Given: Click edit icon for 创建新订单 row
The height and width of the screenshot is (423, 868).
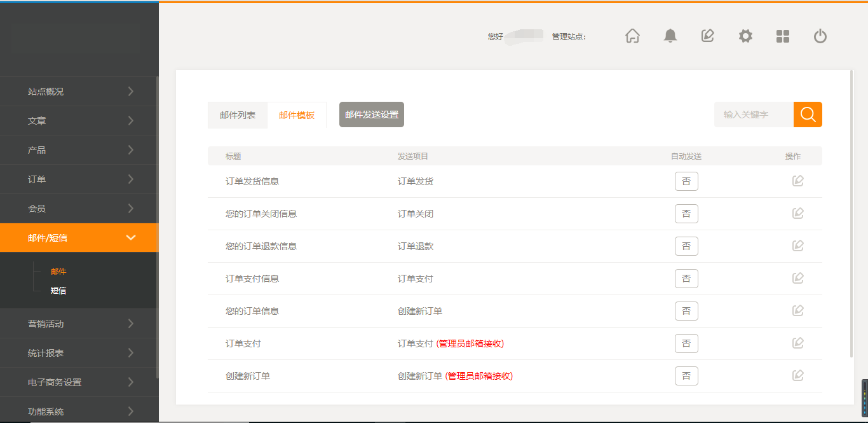Looking at the screenshot, I should tap(798, 376).
